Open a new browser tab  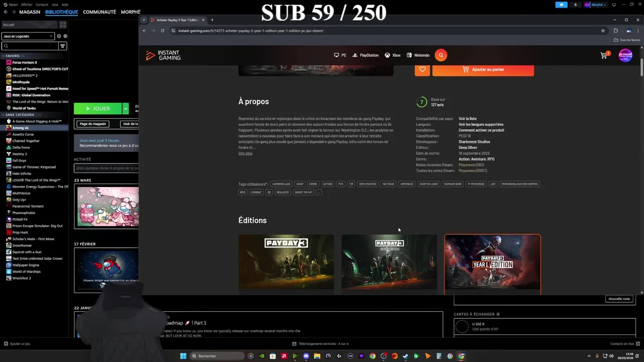point(212,20)
